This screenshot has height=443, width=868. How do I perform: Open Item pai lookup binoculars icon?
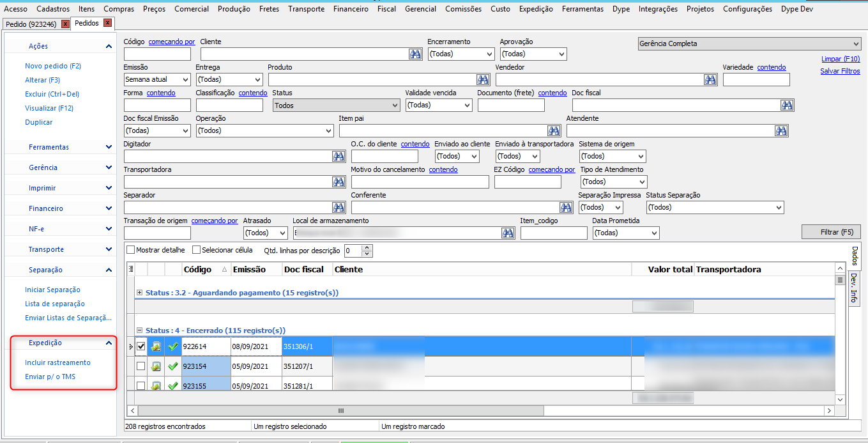(x=554, y=131)
